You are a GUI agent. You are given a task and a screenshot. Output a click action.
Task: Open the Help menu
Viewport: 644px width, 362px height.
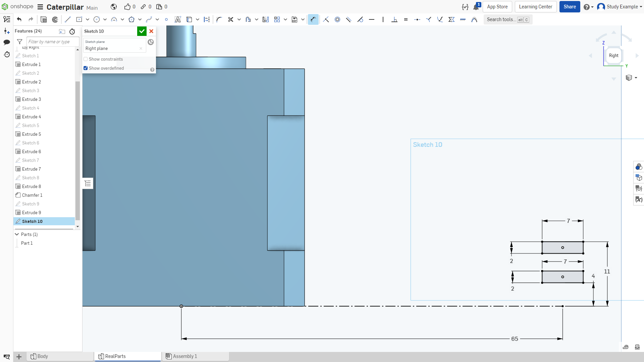588,7
